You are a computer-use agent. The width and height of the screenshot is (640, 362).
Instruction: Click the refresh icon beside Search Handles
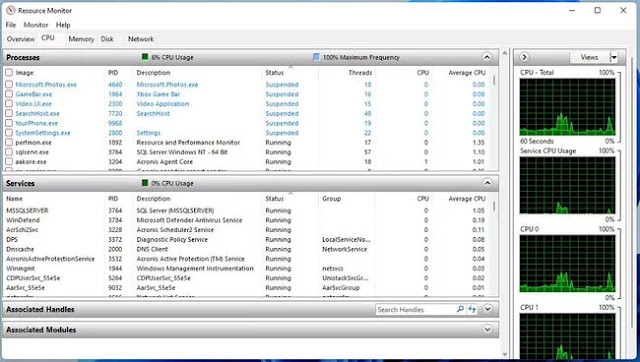point(472,309)
